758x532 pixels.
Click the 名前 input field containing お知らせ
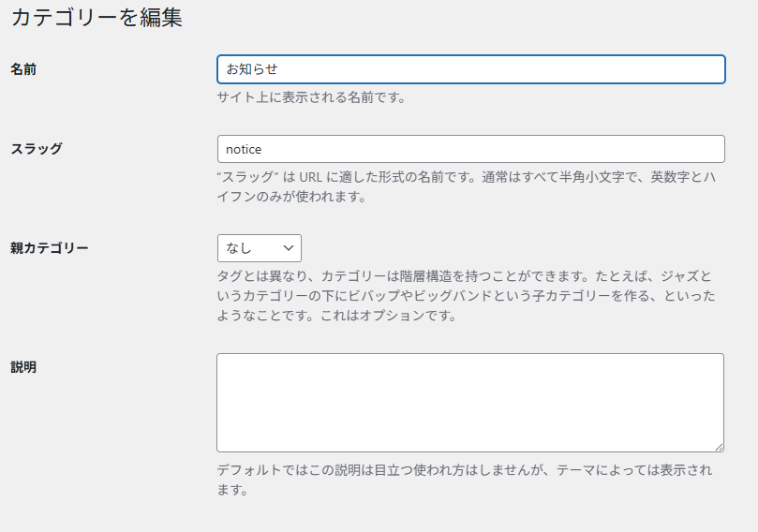pos(471,69)
